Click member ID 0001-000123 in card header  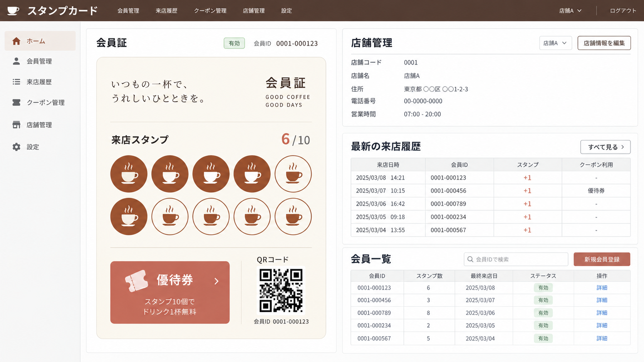297,43
